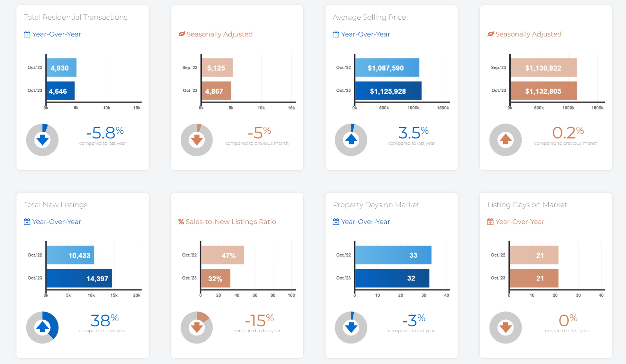
Task: Click the Total Residential Transactions heading
Action: 76,17
